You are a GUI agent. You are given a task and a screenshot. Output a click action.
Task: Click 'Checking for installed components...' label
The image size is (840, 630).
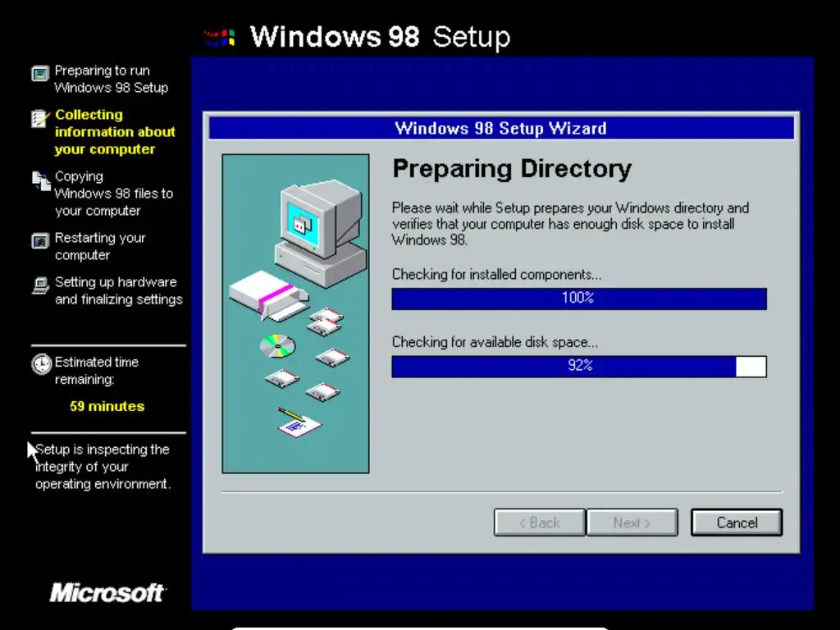[x=496, y=274]
